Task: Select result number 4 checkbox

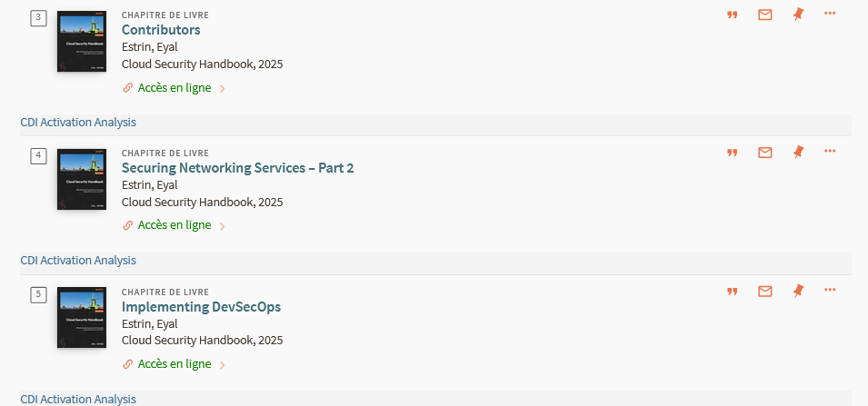Action: pyautogui.click(x=38, y=156)
